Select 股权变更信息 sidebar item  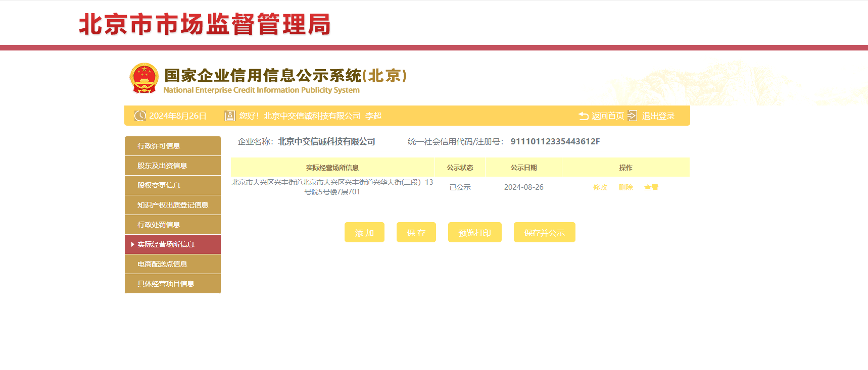click(173, 185)
